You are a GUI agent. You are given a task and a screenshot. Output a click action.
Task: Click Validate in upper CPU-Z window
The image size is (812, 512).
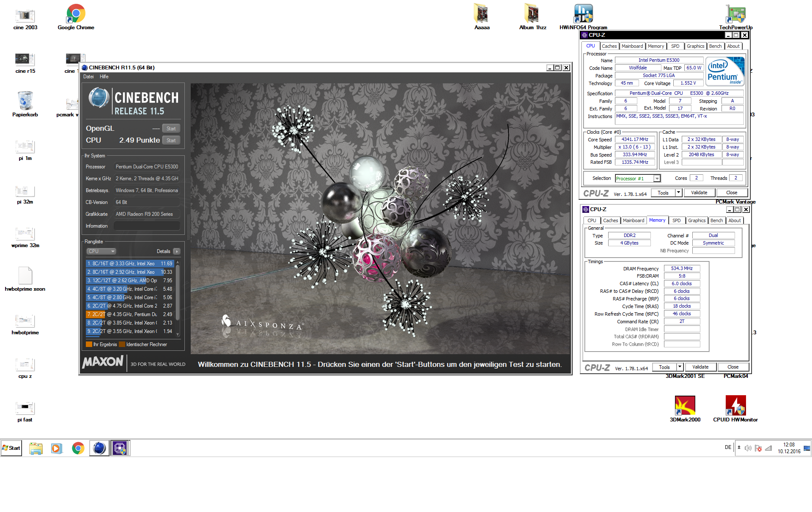pos(699,193)
